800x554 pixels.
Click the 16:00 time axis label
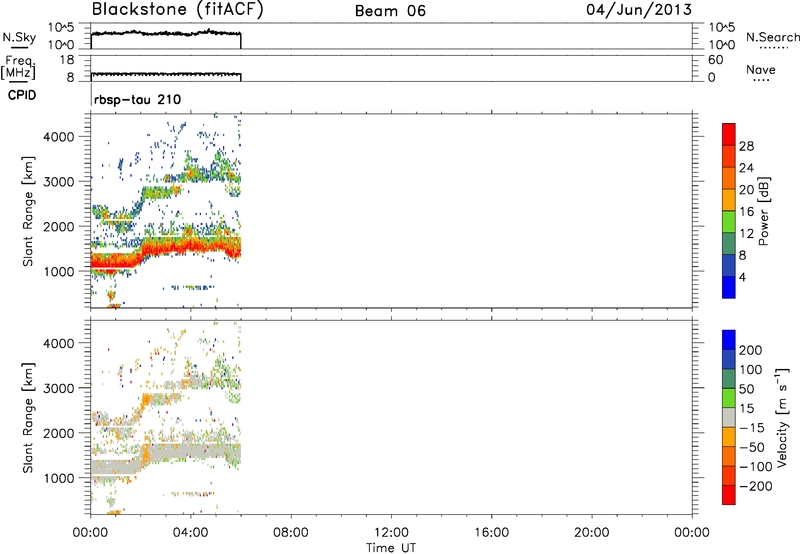coord(491,533)
